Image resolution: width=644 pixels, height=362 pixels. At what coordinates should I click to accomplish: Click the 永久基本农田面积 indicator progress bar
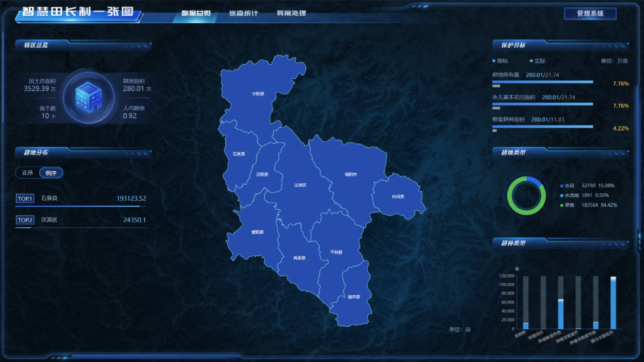(543, 104)
